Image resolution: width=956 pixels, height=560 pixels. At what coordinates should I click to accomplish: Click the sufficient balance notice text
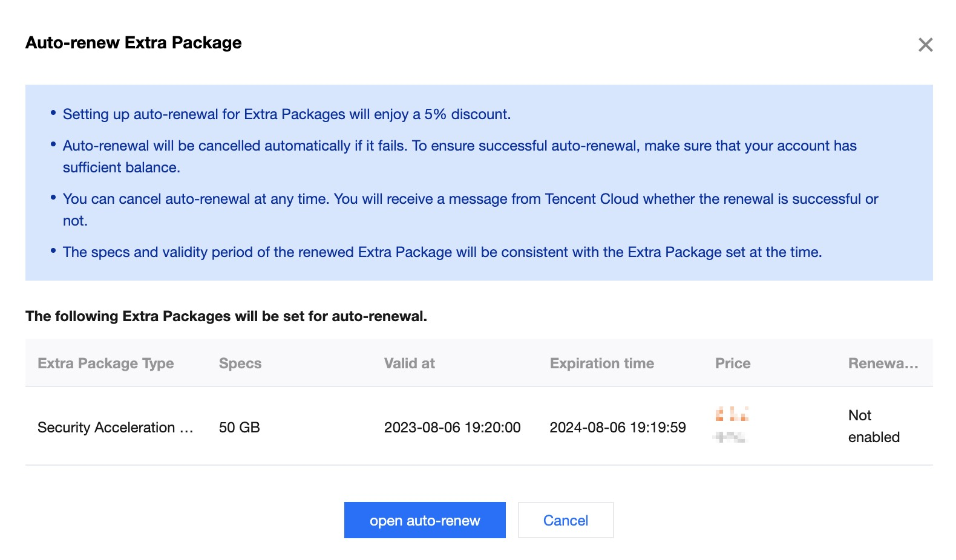(x=121, y=168)
